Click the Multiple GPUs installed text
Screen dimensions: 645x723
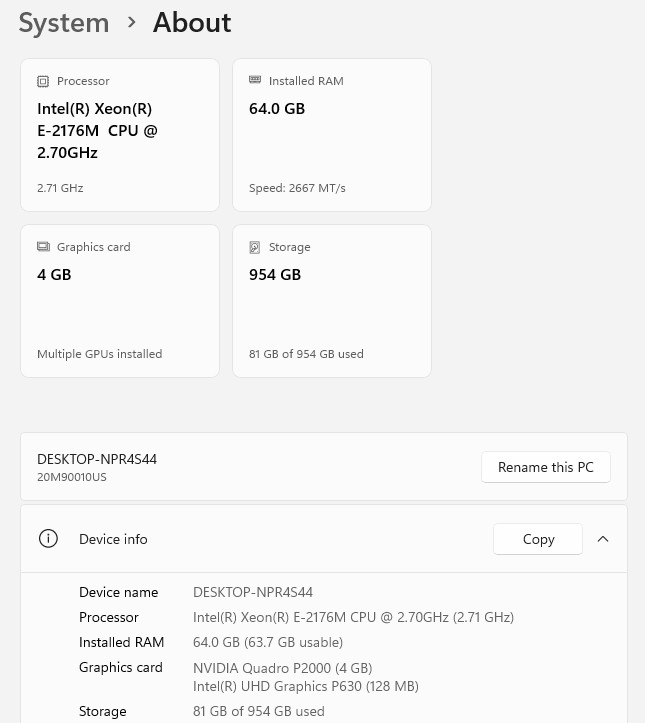100,354
